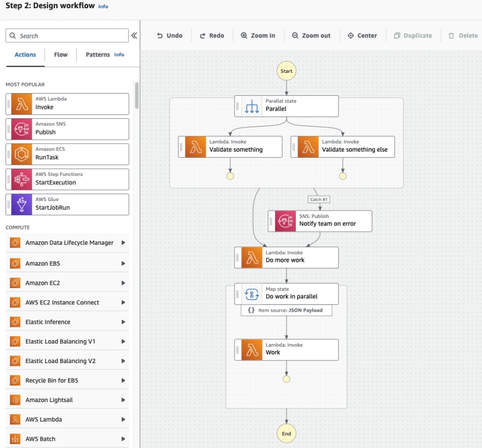Switch to the Patterns tab
This screenshot has height=448, width=482.
[x=97, y=55]
